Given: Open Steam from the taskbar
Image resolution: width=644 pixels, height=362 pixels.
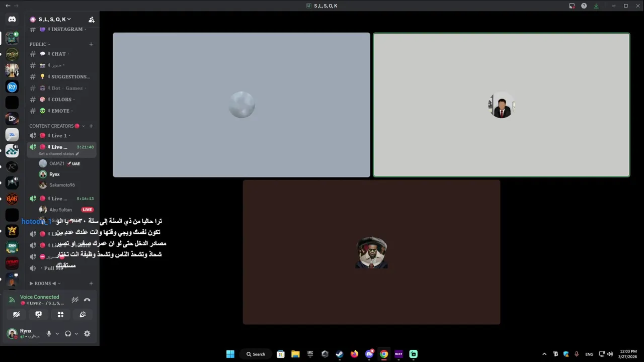Looking at the screenshot, I should [x=340, y=354].
